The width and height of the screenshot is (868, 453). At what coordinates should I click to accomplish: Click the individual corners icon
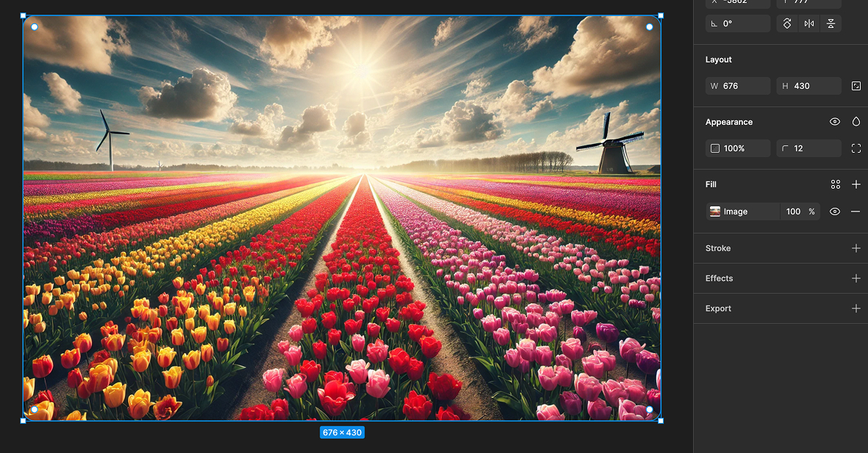click(x=856, y=148)
